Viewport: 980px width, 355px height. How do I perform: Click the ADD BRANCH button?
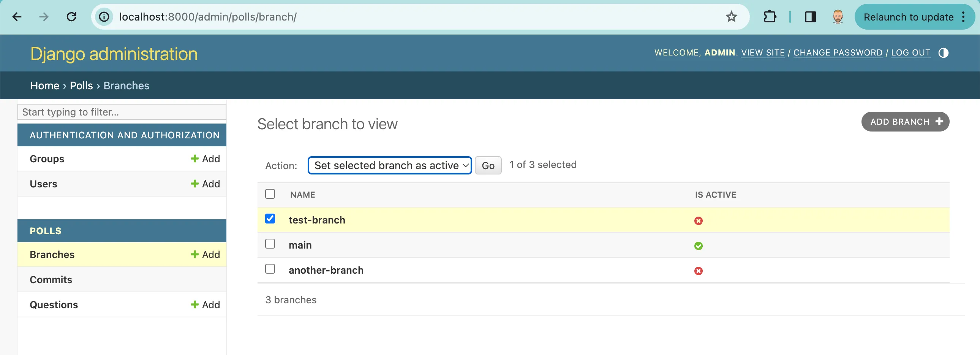(905, 121)
